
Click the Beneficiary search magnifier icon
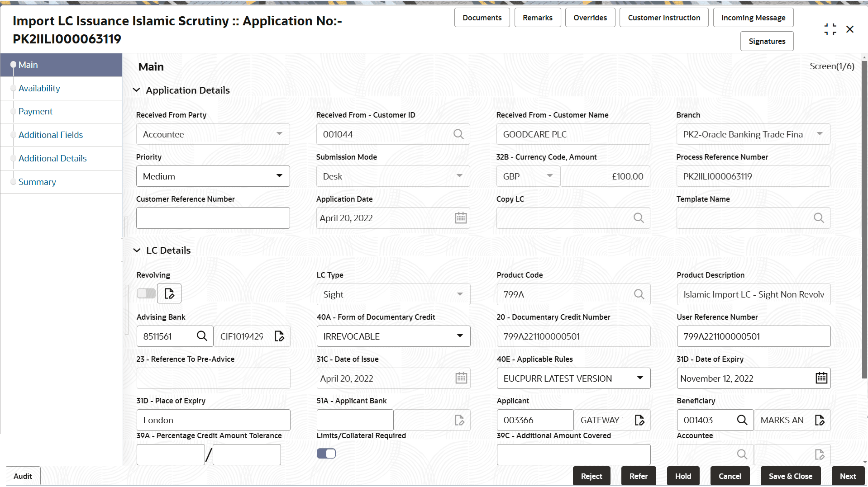pyautogui.click(x=742, y=420)
